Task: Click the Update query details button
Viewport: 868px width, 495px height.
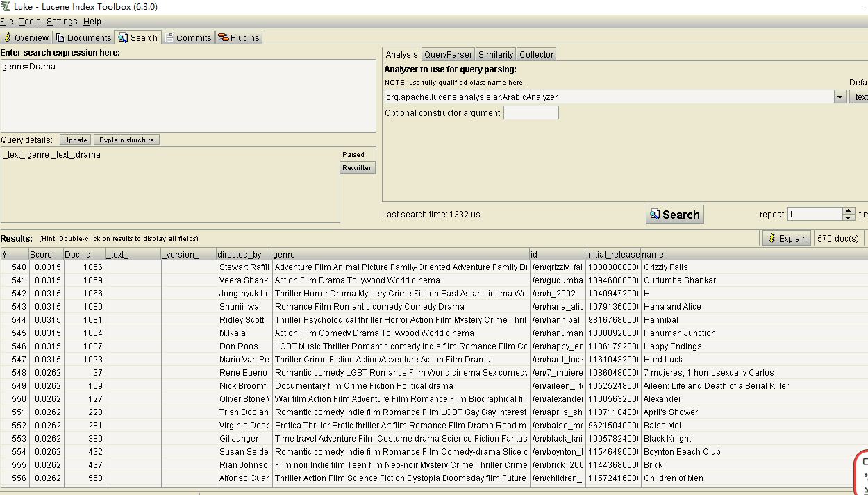Action: click(76, 140)
